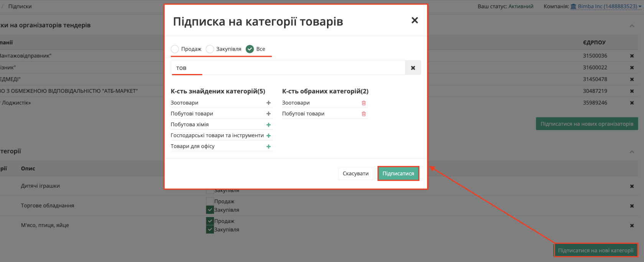Image resolution: width=644 pixels, height=262 pixels.
Task: Confirm with the Підписатися button
Action: (x=398, y=173)
